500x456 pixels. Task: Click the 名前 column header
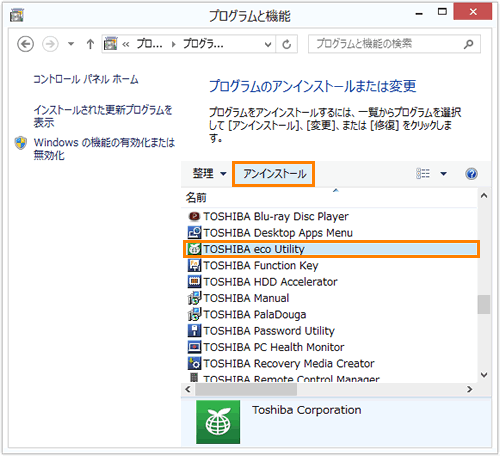pyautogui.click(x=196, y=198)
